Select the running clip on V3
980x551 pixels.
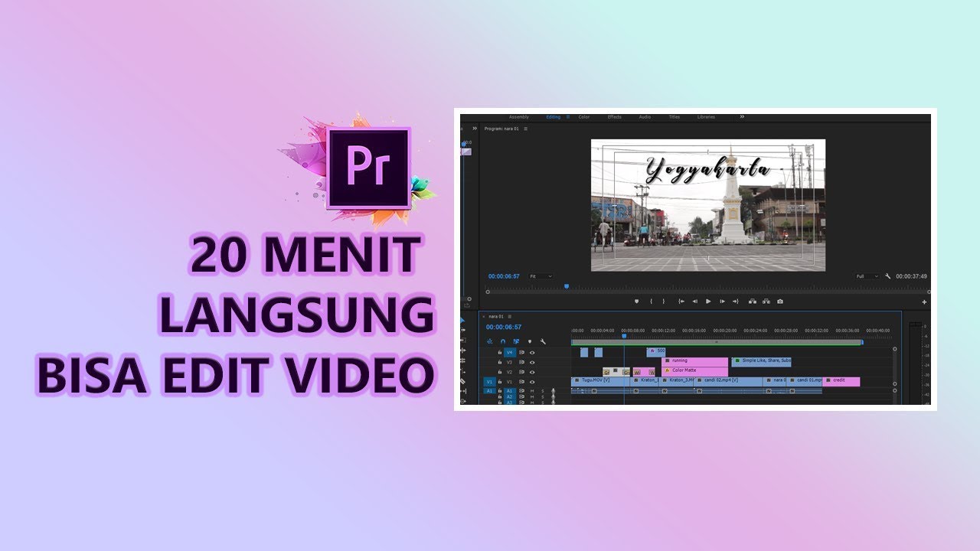coord(694,360)
